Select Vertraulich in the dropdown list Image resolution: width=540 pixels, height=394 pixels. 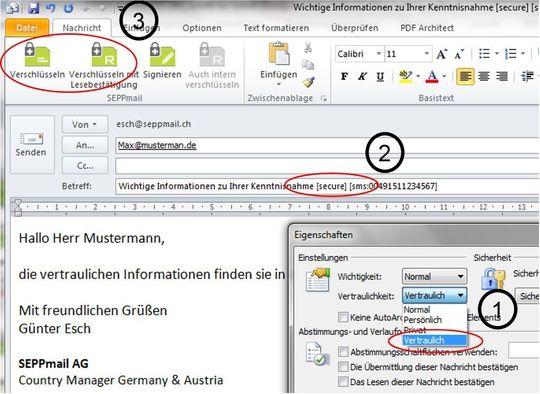tap(434, 340)
